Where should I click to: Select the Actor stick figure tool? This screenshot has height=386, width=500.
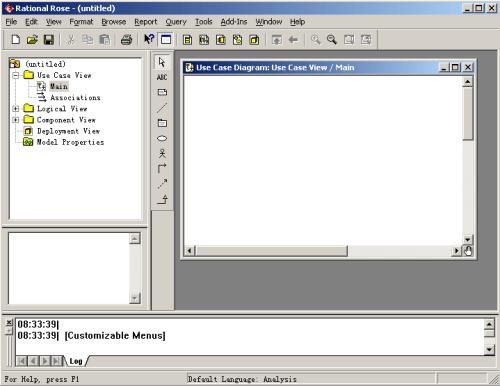(162, 153)
